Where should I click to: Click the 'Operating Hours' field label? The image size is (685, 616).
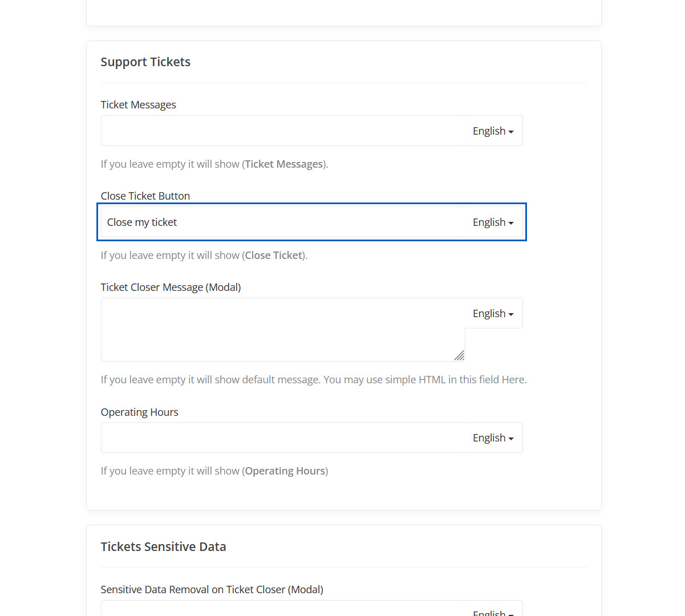click(139, 412)
